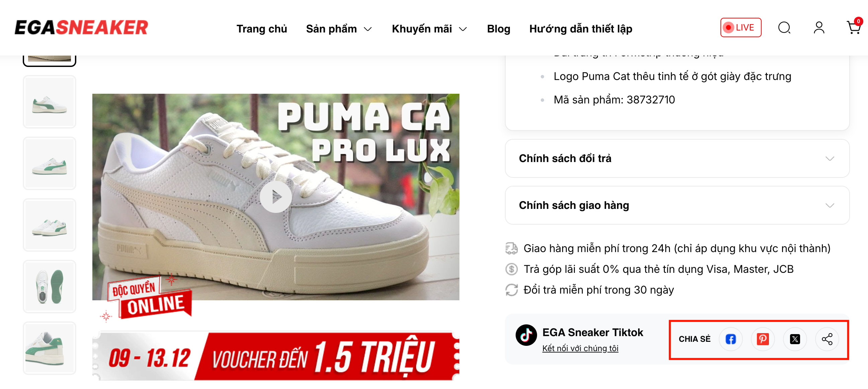Share product on Pinterest

tap(763, 339)
